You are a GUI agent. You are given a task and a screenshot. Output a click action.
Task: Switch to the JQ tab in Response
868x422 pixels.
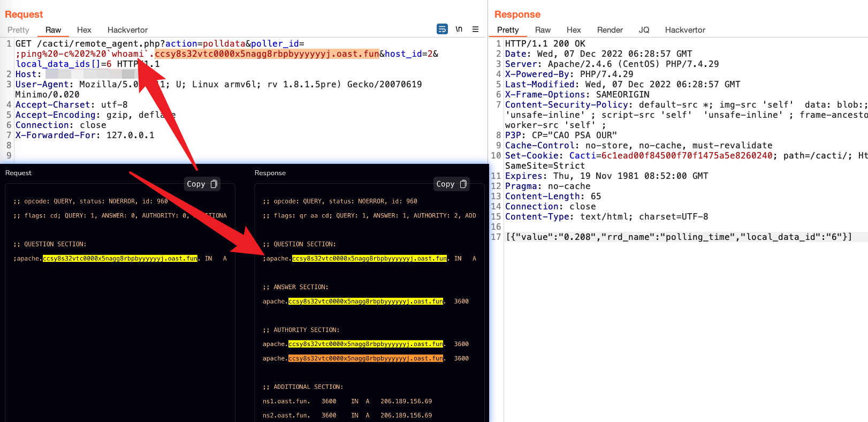pos(644,30)
